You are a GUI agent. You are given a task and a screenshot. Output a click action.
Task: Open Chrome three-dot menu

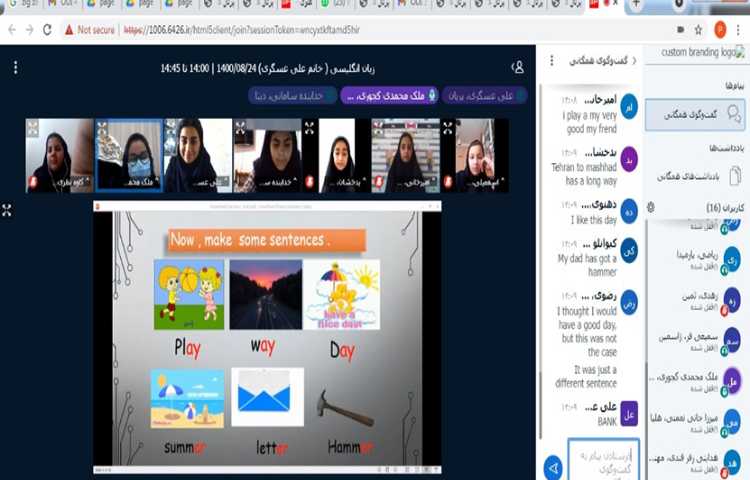tap(739, 30)
